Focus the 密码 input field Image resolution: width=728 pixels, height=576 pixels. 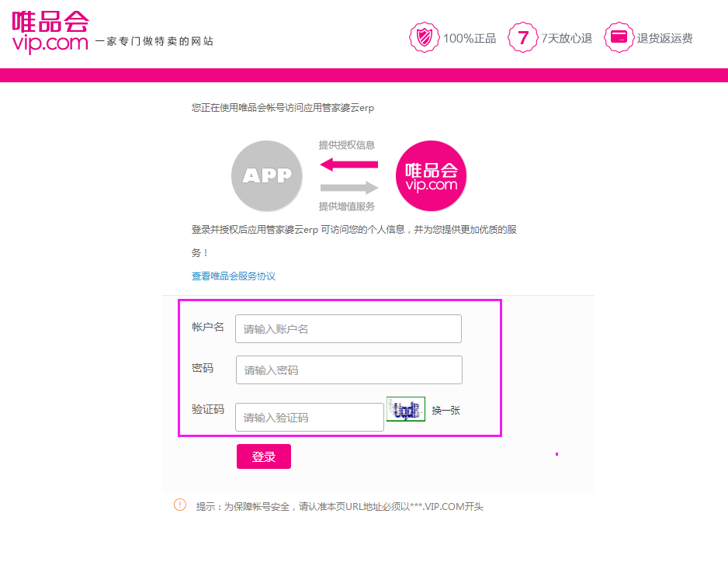pos(349,370)
